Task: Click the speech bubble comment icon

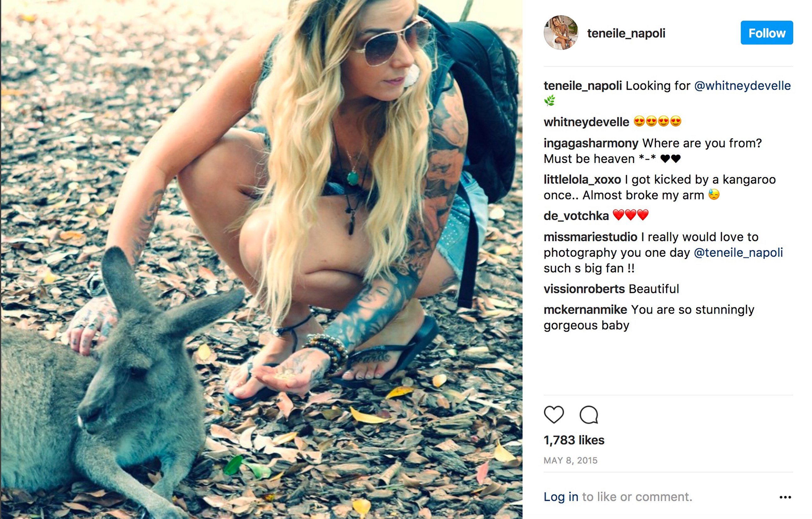Action: click(589, 415)
